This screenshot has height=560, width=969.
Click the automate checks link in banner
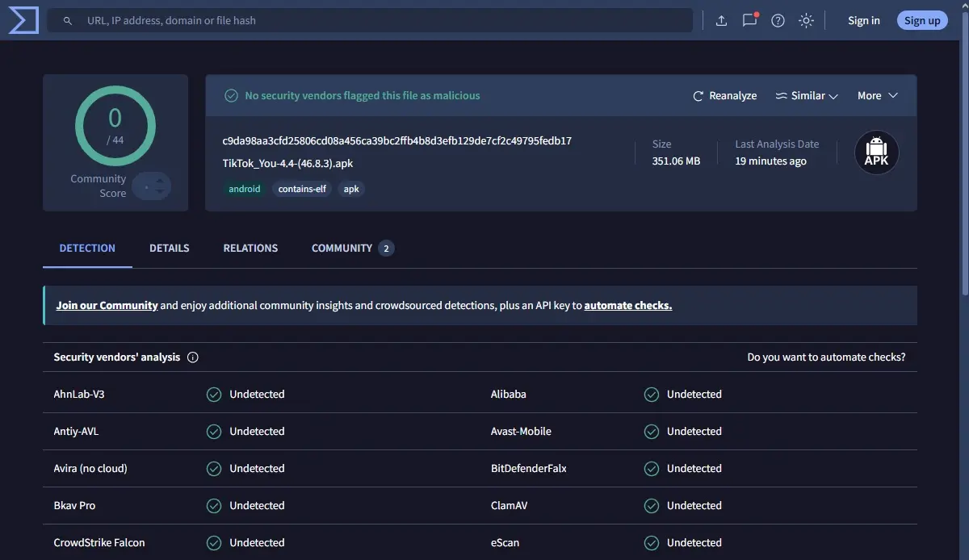pos(628,305)
